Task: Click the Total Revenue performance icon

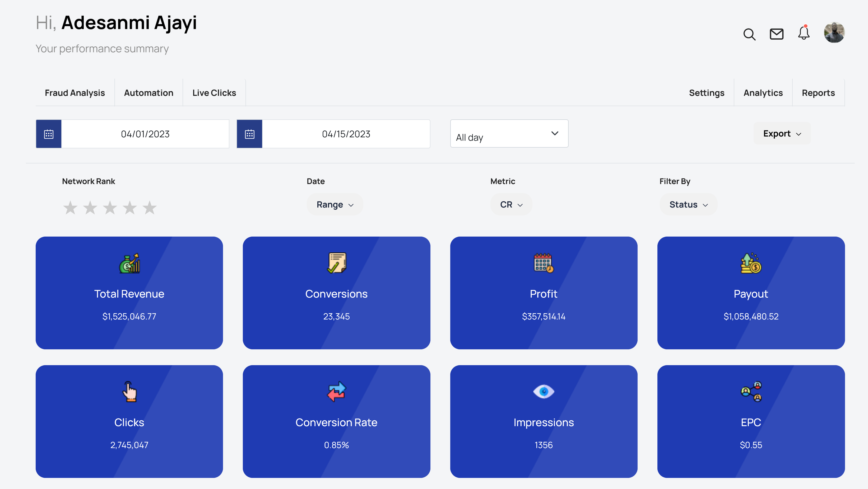Action: (129, 263)
